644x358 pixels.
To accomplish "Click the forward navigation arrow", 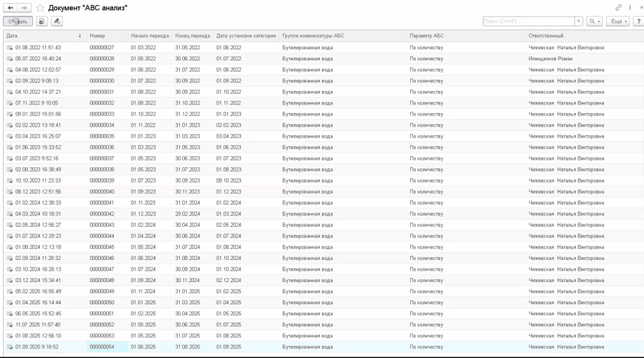I will point(24,8).
